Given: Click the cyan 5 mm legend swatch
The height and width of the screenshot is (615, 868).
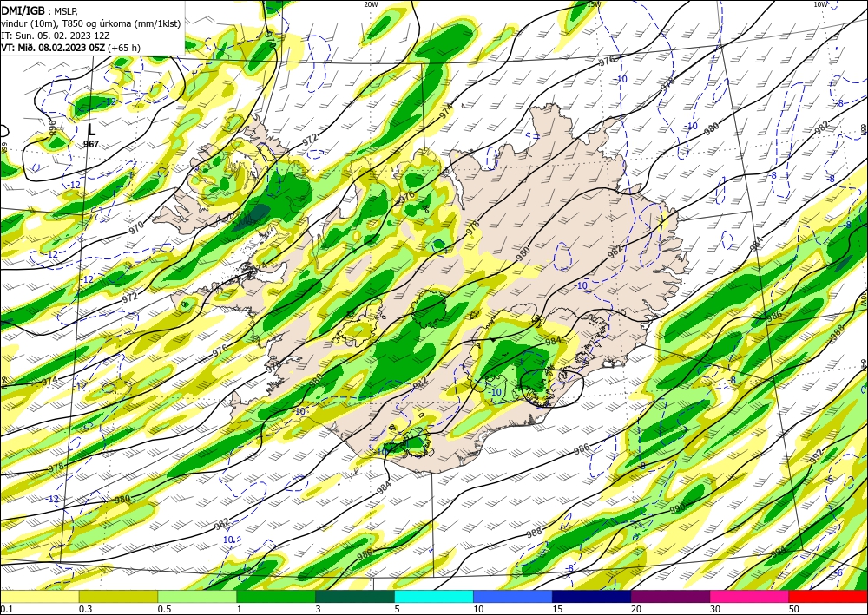Looking at the screenshot, I should pyautogui.click(x=433, y=597).
